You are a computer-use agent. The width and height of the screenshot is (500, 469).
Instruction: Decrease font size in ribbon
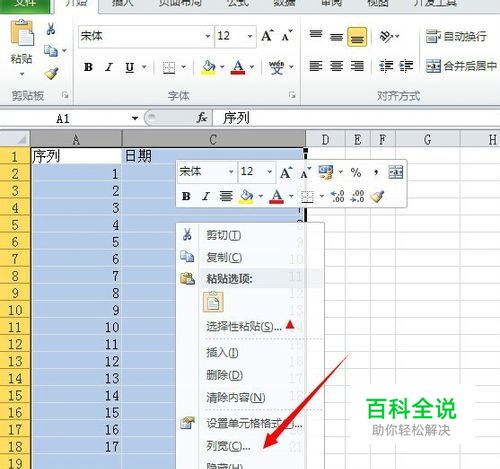pos(287,36)
